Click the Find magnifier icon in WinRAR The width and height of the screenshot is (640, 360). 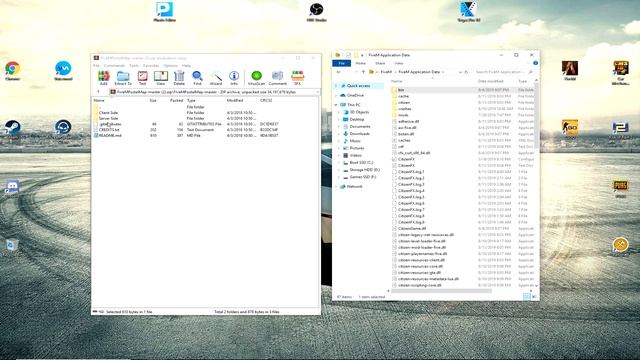[x=197, y=78]
